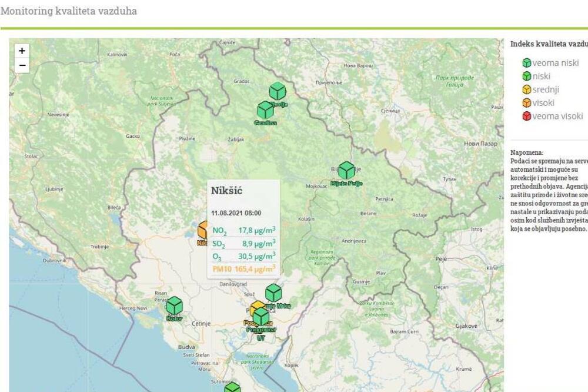The image size is (588, 392).
Task: Open the Podgorica UT station marker
Action: coord(260,318)
